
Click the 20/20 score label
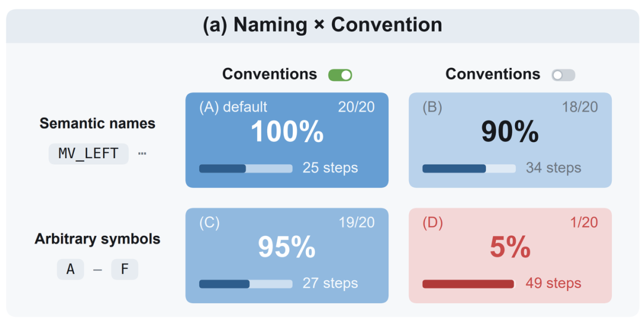click(356, 107)
